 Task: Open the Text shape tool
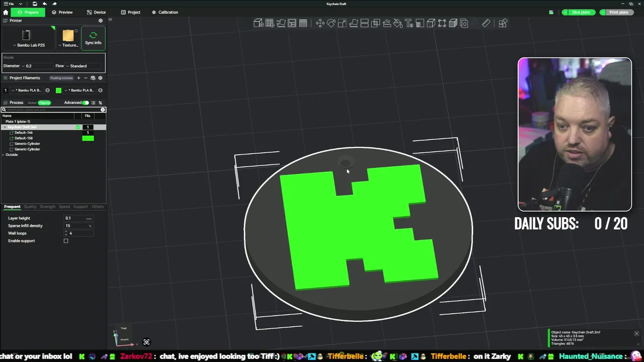pyautogui.click(x=409, y=23)
